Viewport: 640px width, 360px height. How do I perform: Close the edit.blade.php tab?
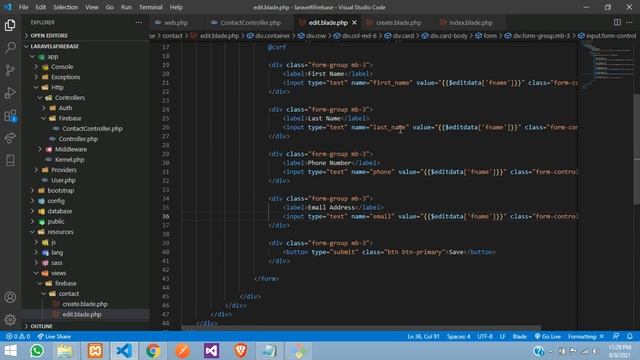[x=354, y=22]
